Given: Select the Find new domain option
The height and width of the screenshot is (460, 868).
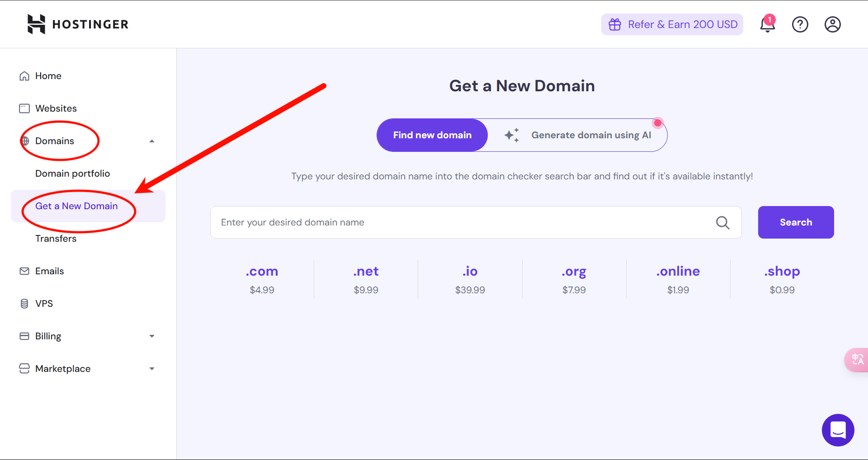Looking at the screenshot, I should 432,135.
